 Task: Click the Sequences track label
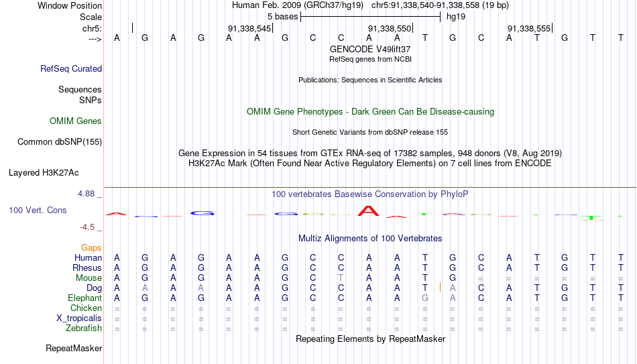[80, 89]
